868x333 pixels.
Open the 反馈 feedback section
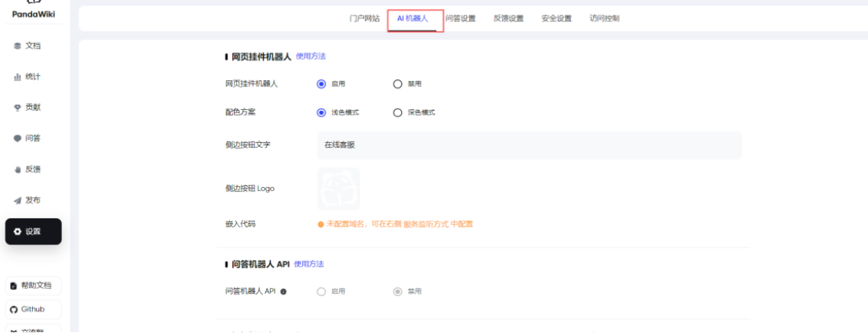(x=27, y=169)
